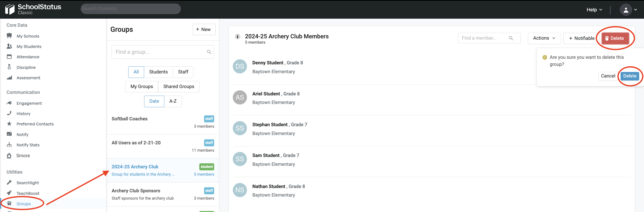Open the Help dropdown menu

tap(594, 10)
